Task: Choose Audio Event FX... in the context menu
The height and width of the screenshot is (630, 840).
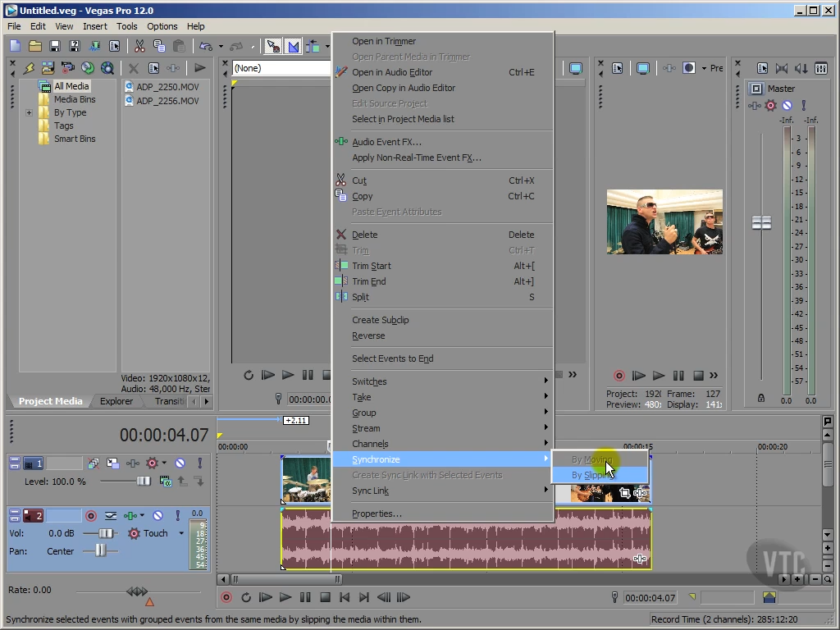Action: (386, 142)
